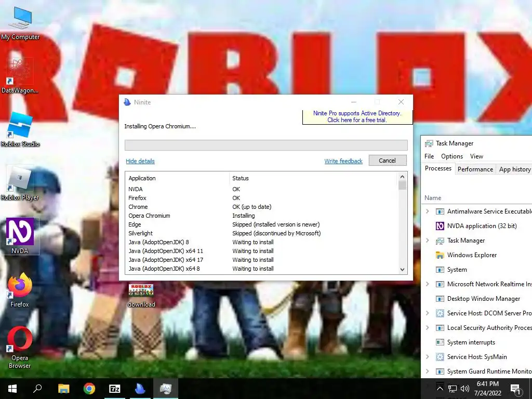The width and height of the screenshot is (532, 399).
Task: Click the Ninite installation progress bar
Action: tap(266, 145)
